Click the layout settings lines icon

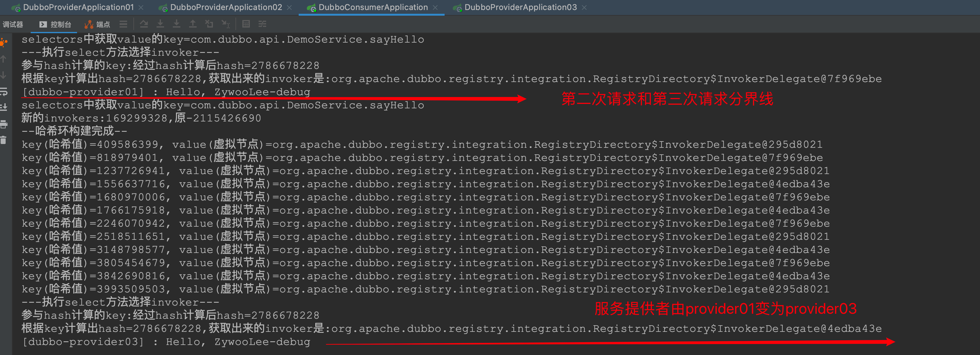pyautogui.click(x=123, y=24)
